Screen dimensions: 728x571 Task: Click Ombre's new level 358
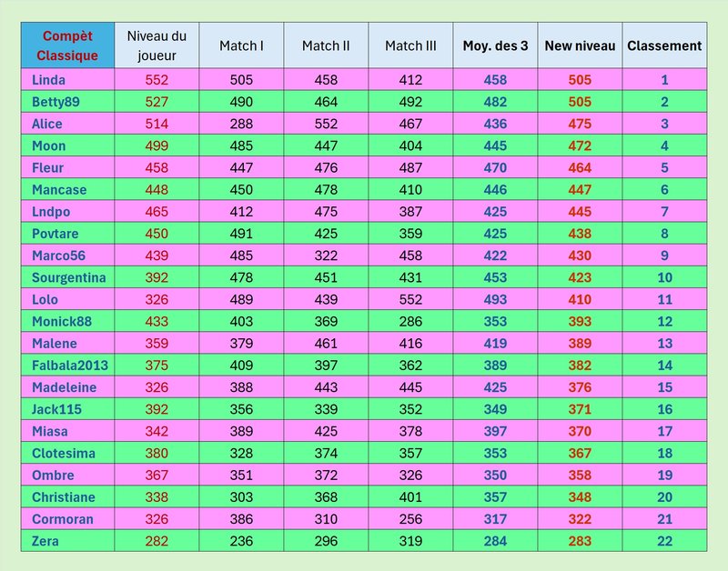click(x=580, y=476)
